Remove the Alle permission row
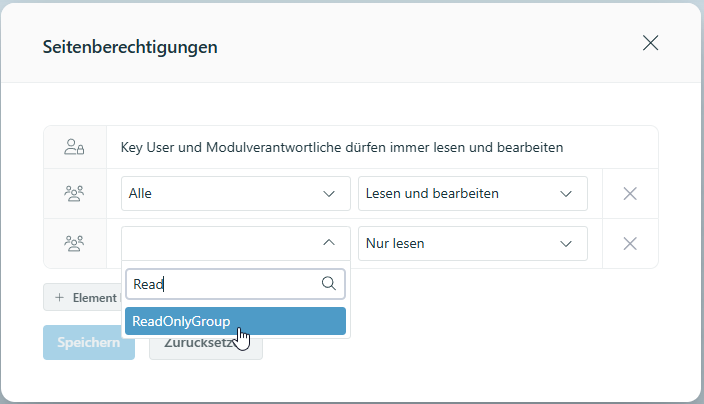The width and height of the screenshot is (704, 404). point(630,193)
